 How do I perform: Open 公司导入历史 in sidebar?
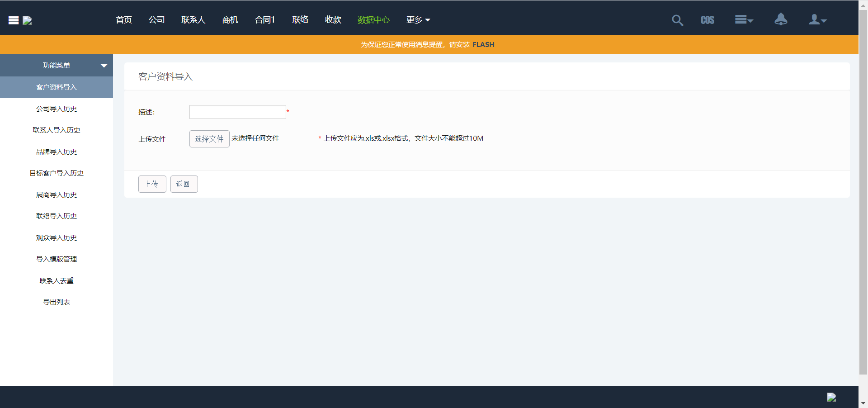[57, 109]
